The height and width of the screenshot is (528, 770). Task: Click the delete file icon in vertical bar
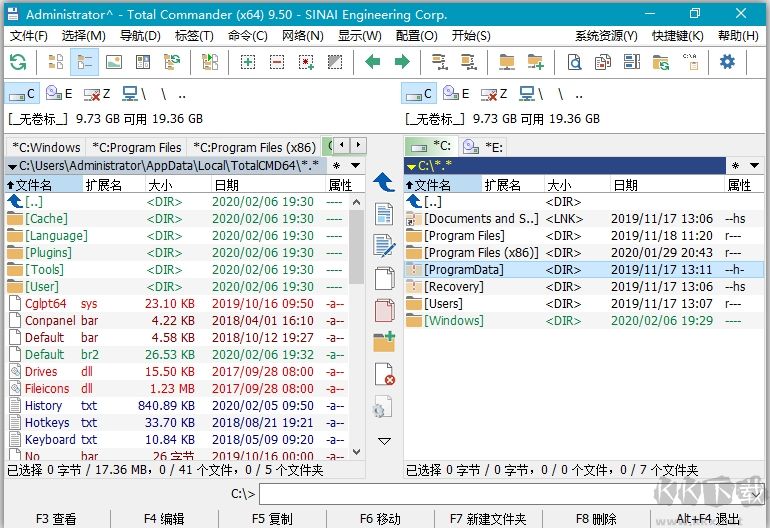pyautogui.click(x=384, y=375)
